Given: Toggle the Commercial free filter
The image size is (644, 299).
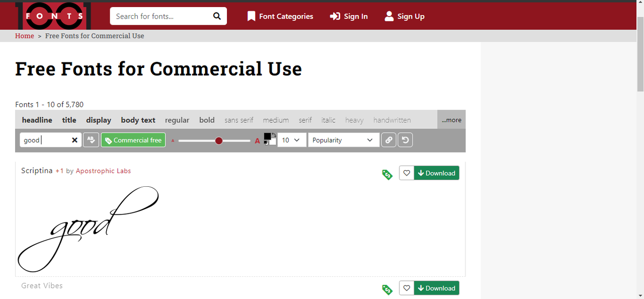Looking at the screenshot, I should click(133, 140).
